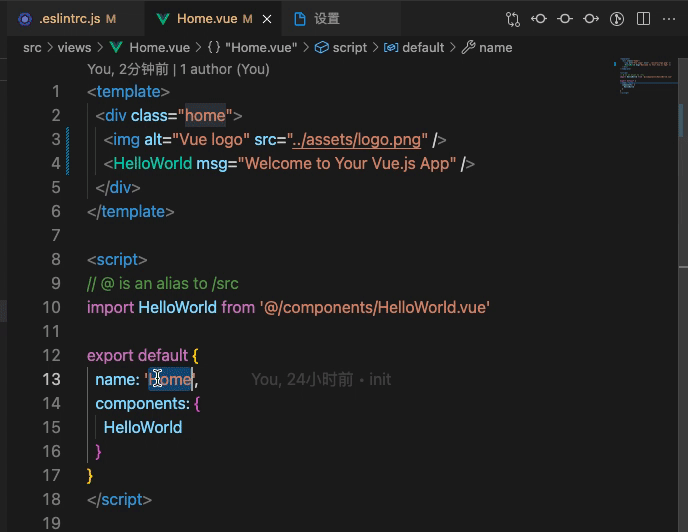This screenshot has height=532, width=688.
Task: Click the closing template tag on line 6
Action: tap(131, 212)
